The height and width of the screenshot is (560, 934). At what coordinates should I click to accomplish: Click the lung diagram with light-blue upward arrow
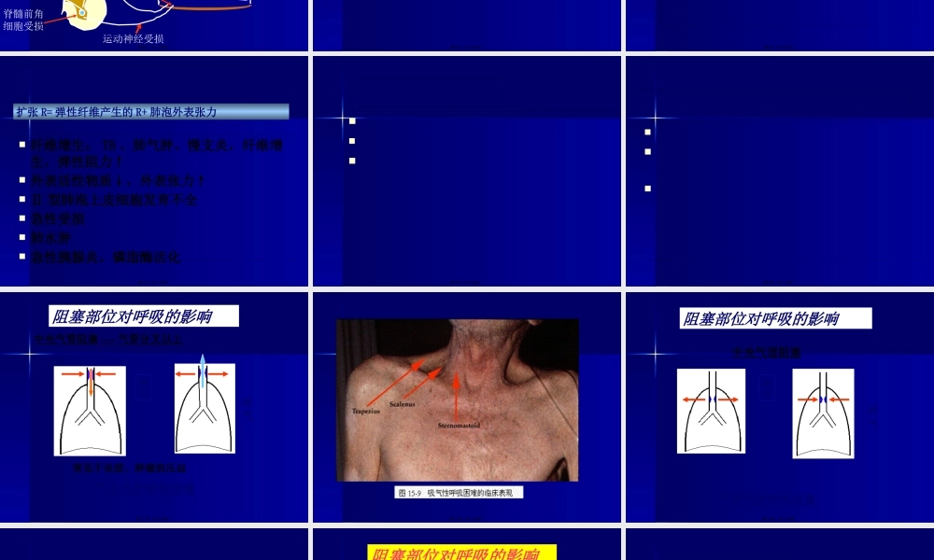205,409
